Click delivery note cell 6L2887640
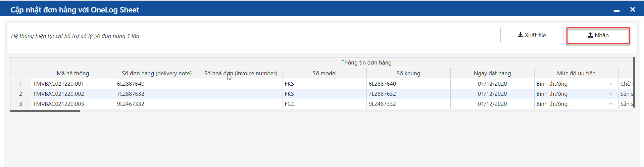 click(x=157, y=84)
